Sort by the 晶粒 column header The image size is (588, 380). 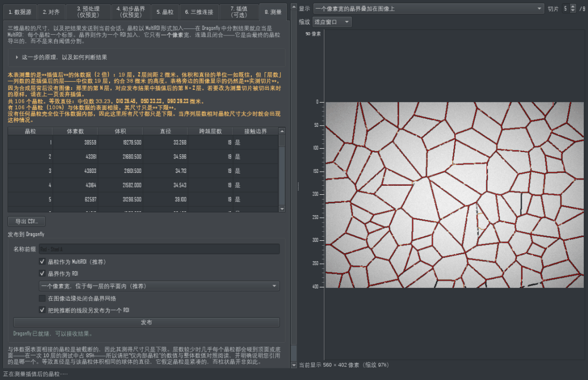pos(30,132)
